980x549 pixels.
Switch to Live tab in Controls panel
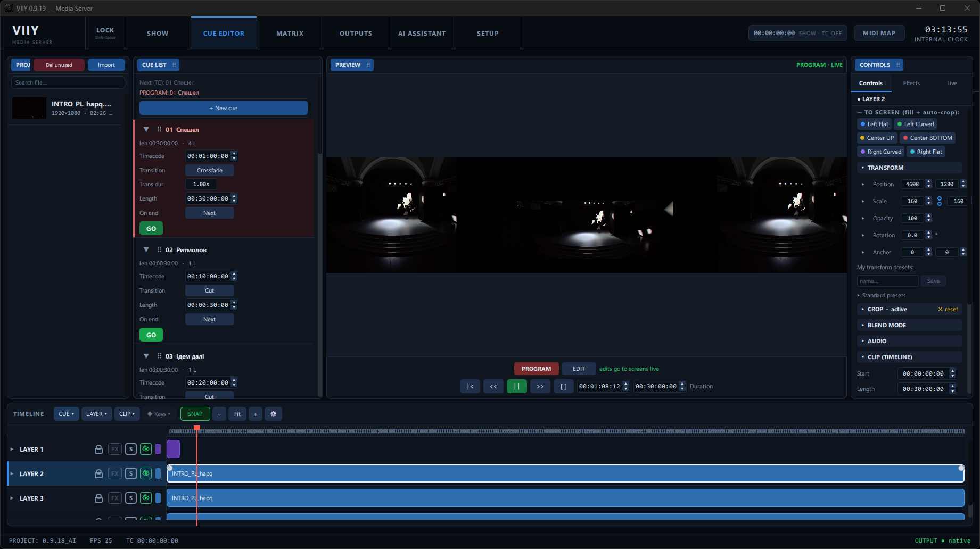[952, 83]
